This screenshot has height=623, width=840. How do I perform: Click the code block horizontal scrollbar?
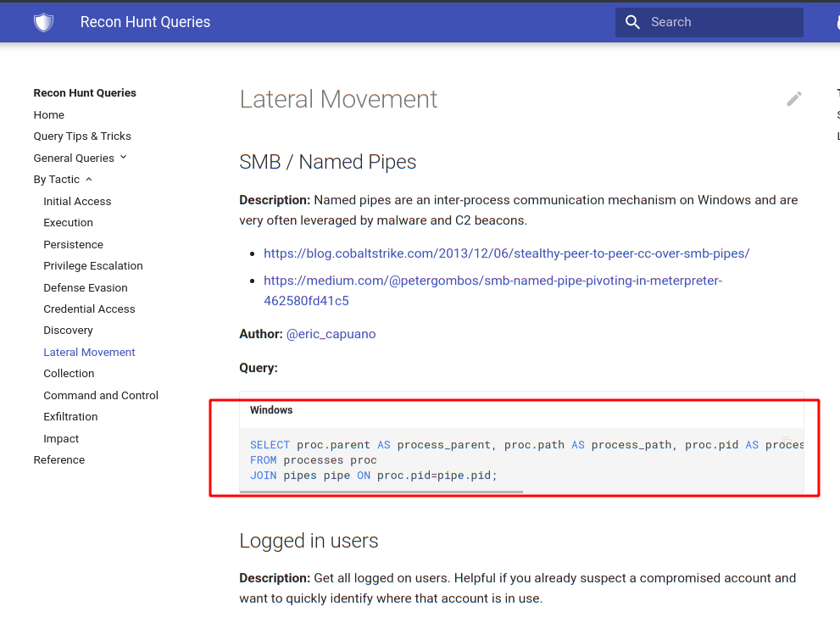[381, 491]
